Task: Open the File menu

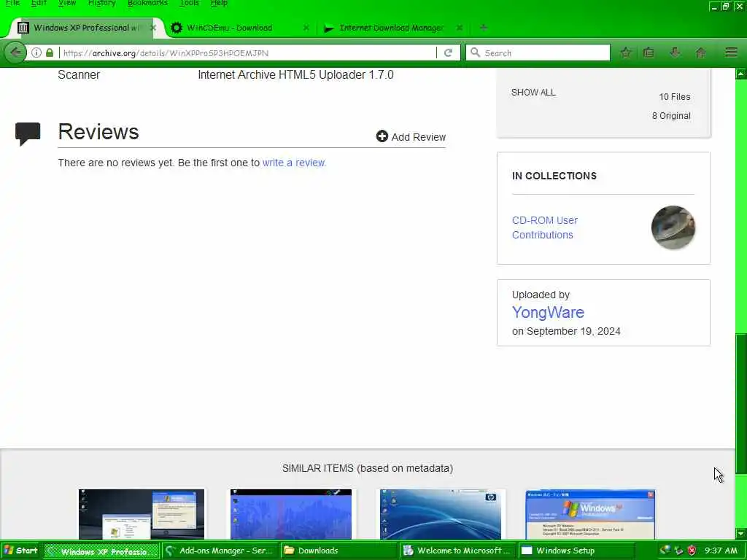Action: click(x=12, y=4)
